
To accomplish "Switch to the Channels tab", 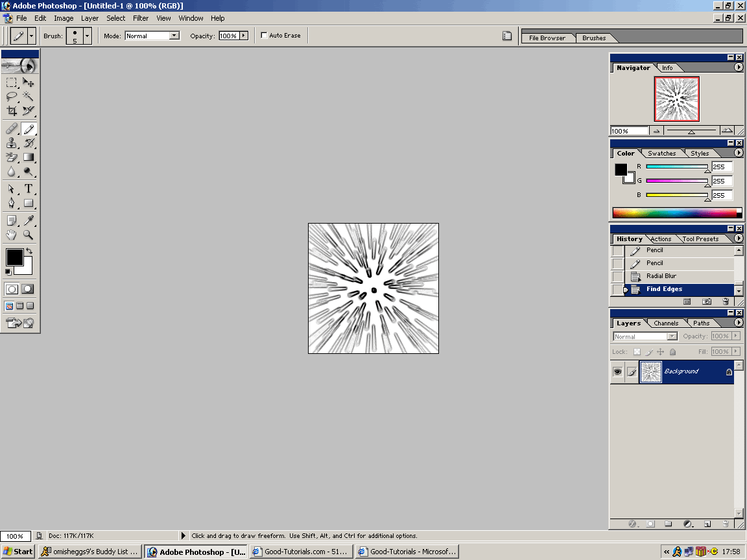I will (665, 323).
